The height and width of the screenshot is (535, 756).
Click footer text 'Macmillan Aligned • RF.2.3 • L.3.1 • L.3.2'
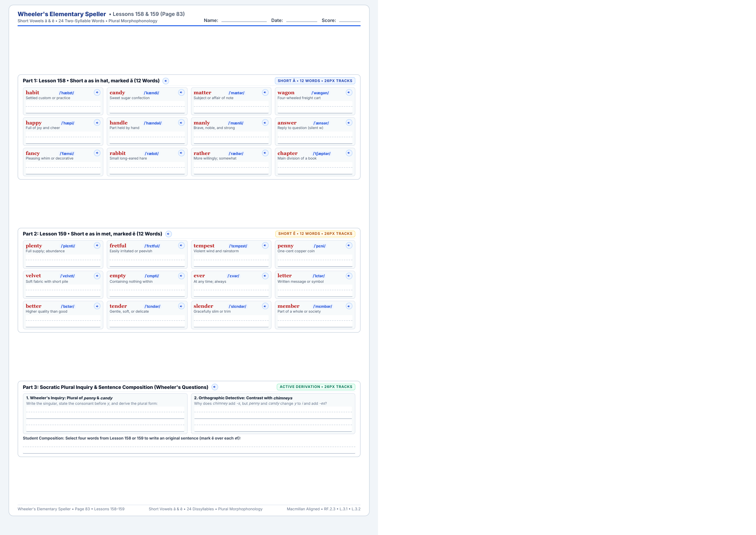[324, 509]
